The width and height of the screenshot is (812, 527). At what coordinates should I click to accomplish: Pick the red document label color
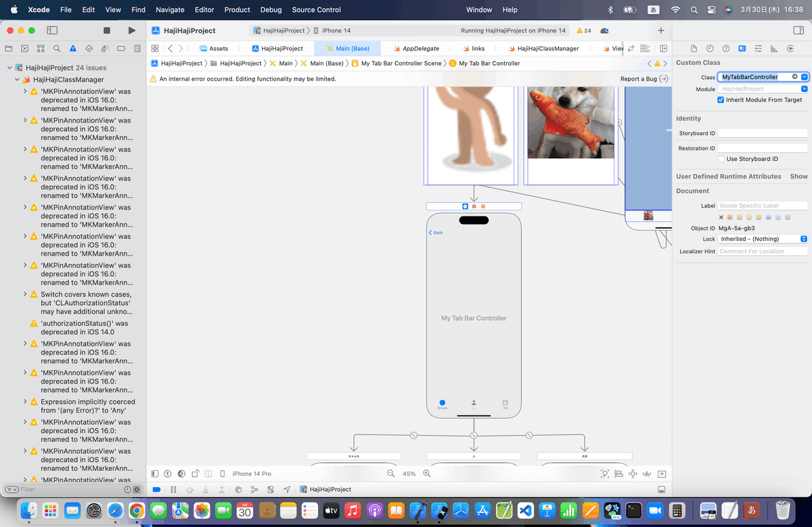coord(731,217)
